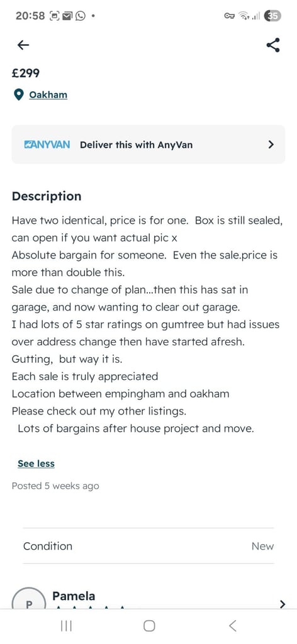297x644 pixels.
Task: Open the share icon
Action: 273,45
